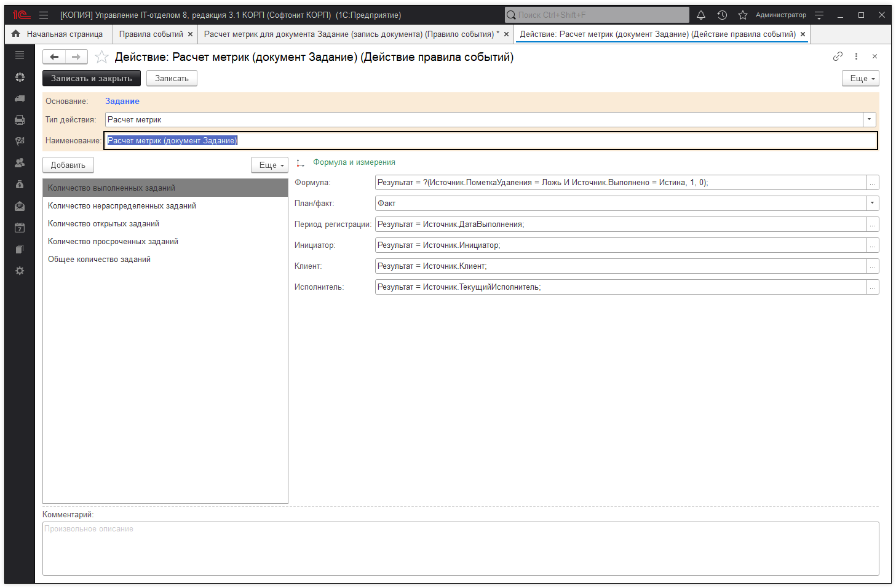Click the back navigation arrow
This screenshot has height=588, width=896.
[x=54, y=57]
